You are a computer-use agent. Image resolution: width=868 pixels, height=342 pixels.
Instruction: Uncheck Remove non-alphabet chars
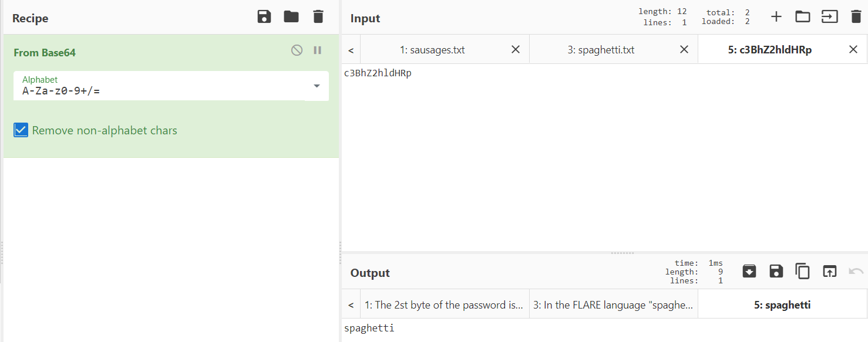click(x=21, y=130)
